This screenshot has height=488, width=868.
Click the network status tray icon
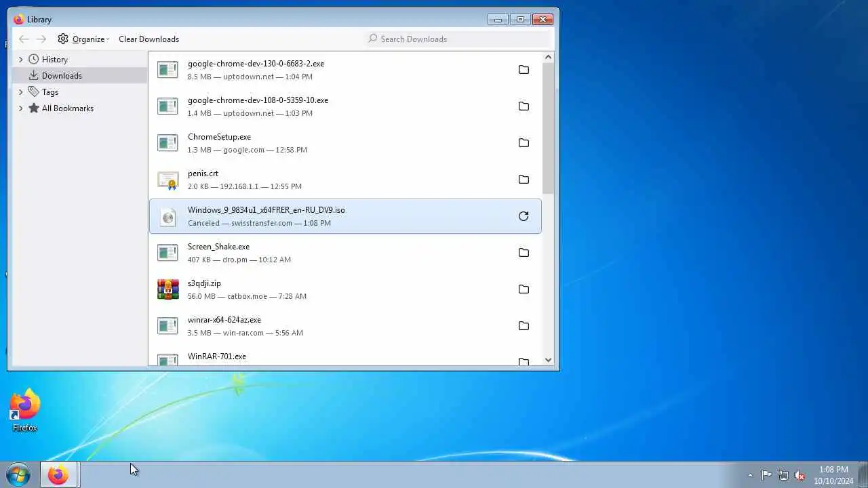click(x=783, y=475)
